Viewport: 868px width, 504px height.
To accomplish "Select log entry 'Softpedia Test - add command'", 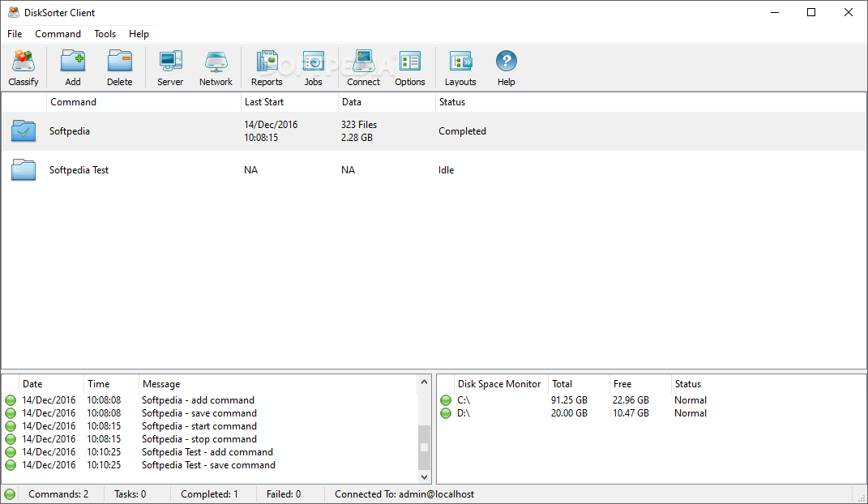I will [207, 452].
